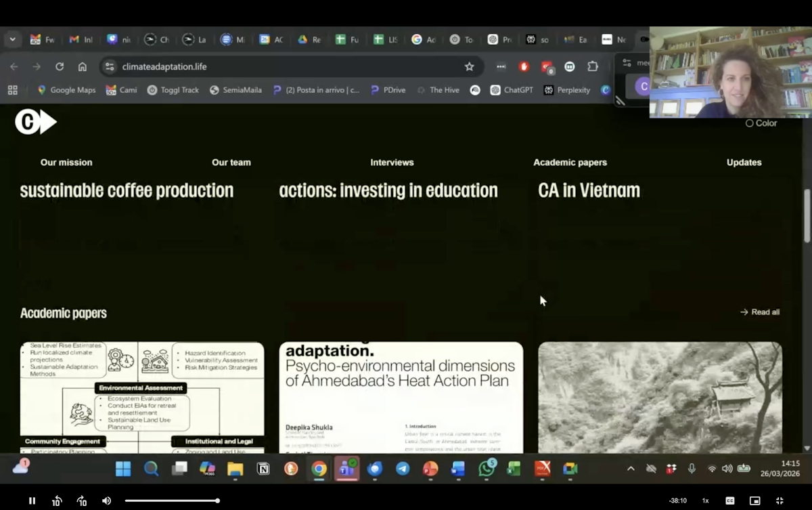
Task: Open Google Meet from the taskbar
Action: 570,469
